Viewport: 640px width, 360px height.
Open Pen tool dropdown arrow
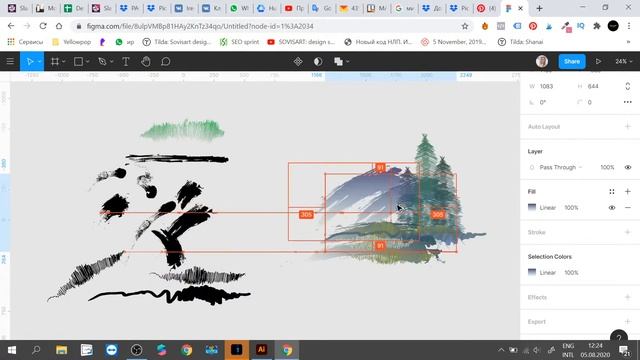click(111, 62)
